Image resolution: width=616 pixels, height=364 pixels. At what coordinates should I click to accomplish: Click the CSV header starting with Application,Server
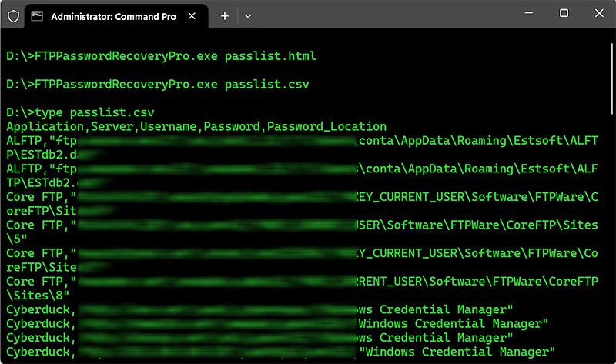[196, 126]
